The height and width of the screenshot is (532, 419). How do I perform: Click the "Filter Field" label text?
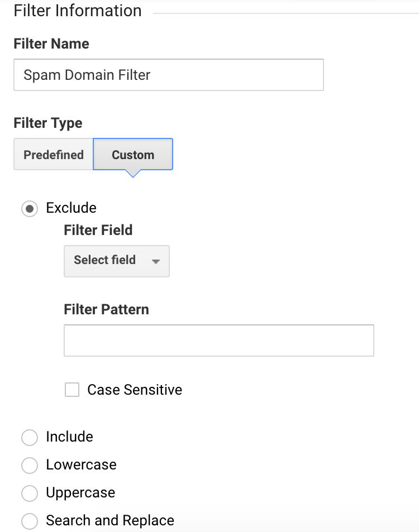98,230
